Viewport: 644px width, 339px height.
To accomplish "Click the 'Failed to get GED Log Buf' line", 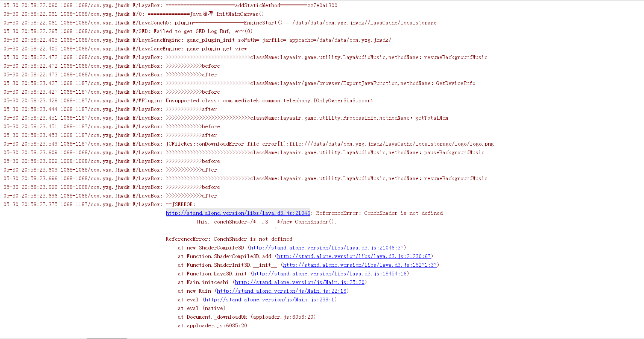I will click(203, 32).
